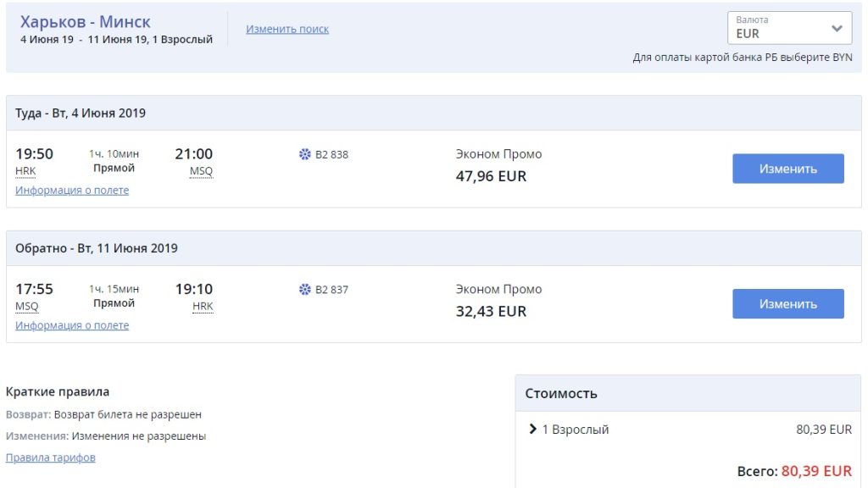Click flight number B2 837
The height and width of the screenshot is (488, 868).
click(x=331, y=290)
